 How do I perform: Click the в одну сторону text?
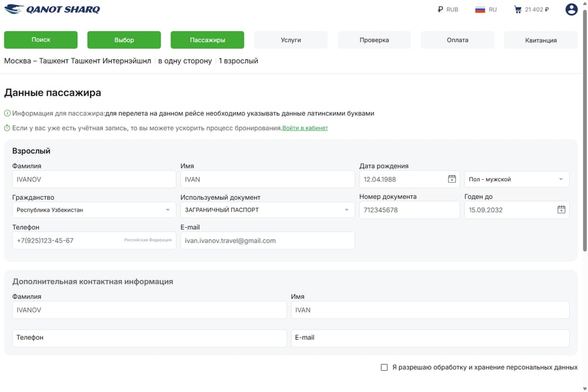point(185,61)
